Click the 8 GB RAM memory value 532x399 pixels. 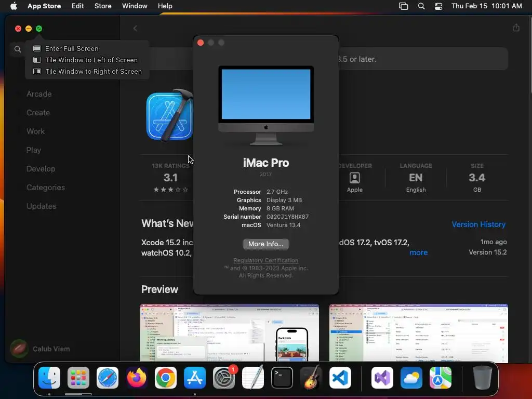pos(280,208)
